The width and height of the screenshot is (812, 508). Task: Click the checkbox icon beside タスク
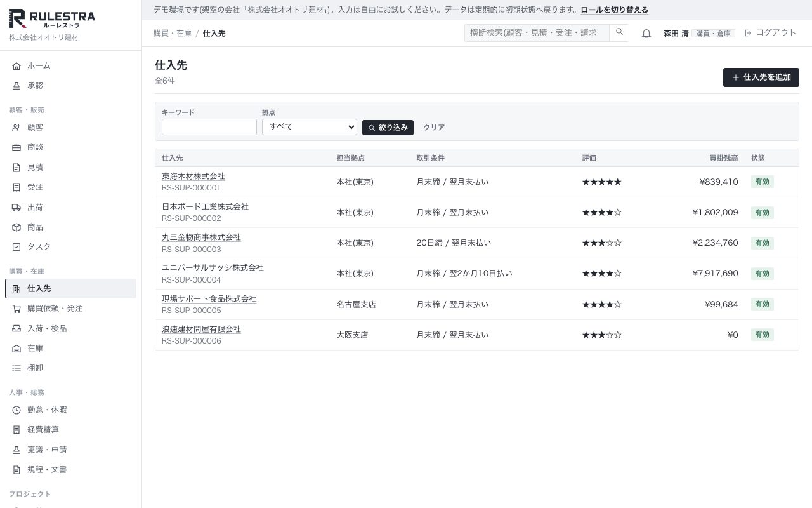pyautogui.click(x=16, y=247)
